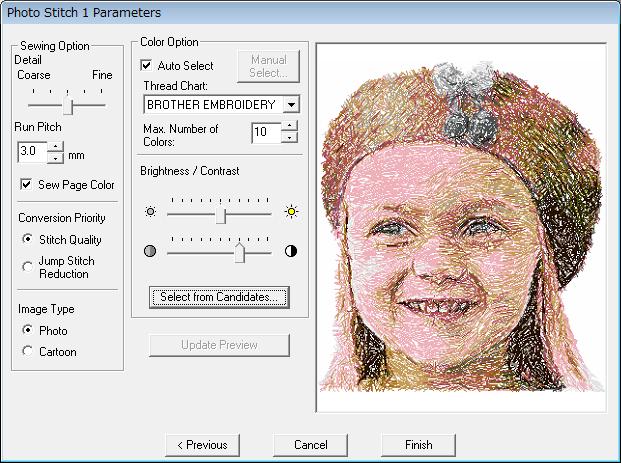Click the Photo Stitch 1 Parameters title bar
Image resolution: width=621 pixels, height=463 pixels.
(x=310, y=12)
